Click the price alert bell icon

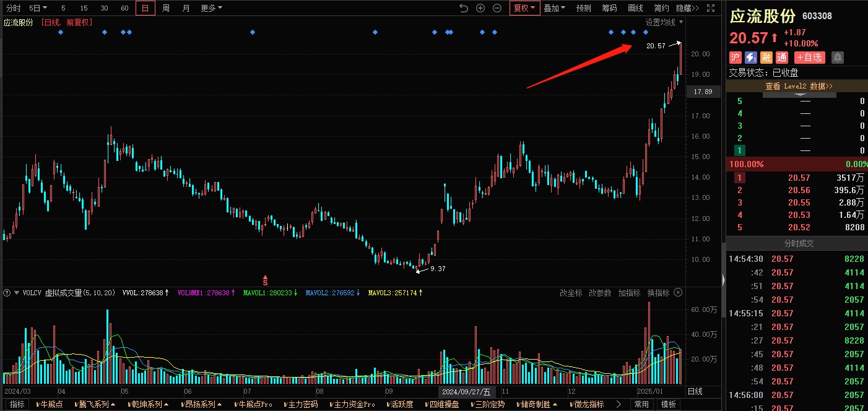[x=837, y=58]
